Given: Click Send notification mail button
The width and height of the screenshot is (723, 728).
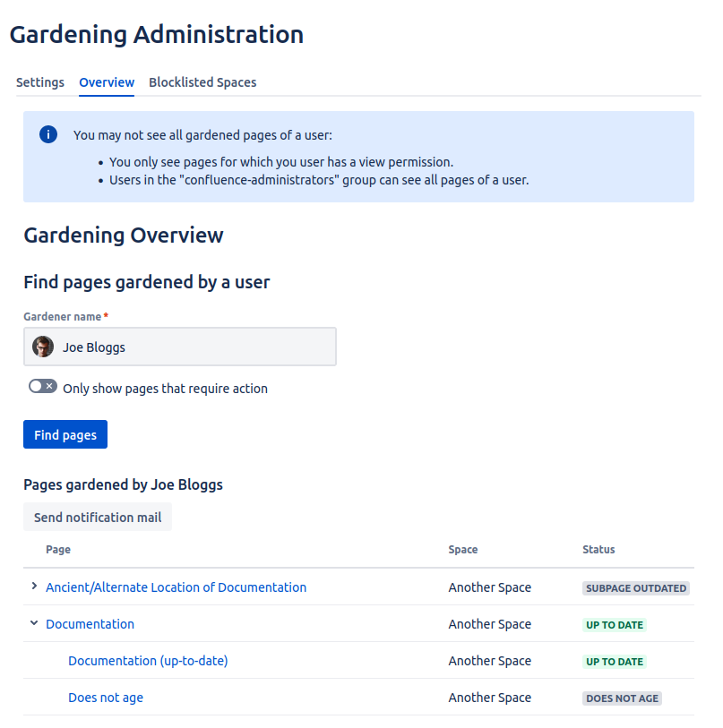Looking at the screenshot, I should tap(98, 517).
